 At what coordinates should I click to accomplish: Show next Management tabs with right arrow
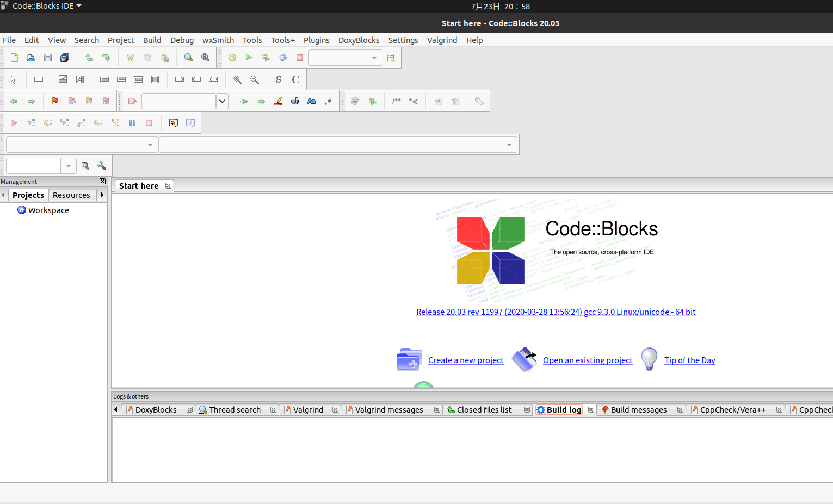pyautogui.click(x=102, y=195)
